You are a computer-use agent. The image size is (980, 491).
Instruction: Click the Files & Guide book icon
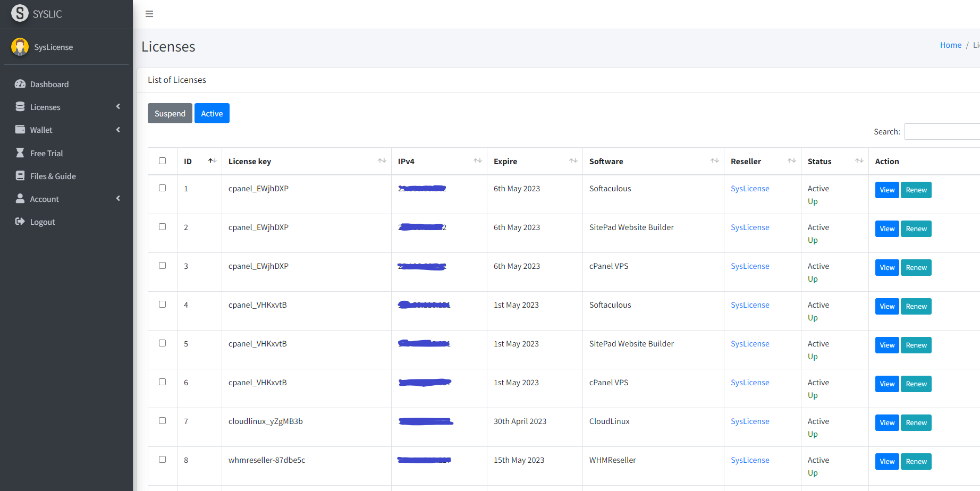(20, 176)
